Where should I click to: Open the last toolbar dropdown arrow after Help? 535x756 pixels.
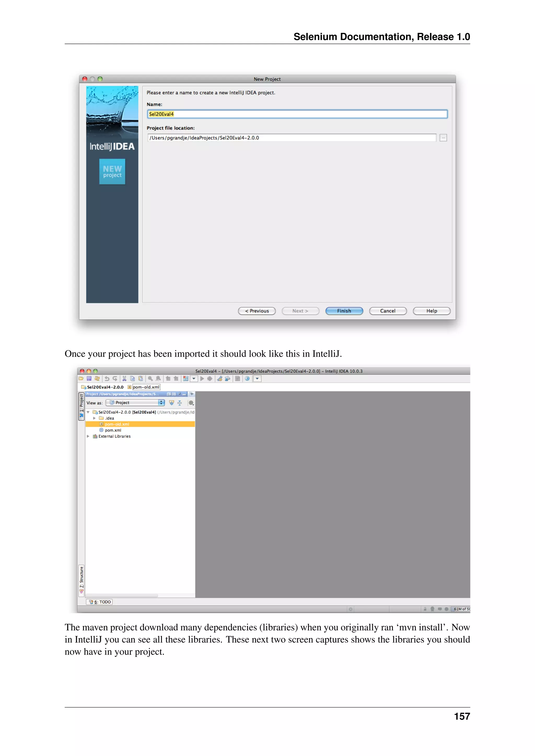click(x=257, y=379)
